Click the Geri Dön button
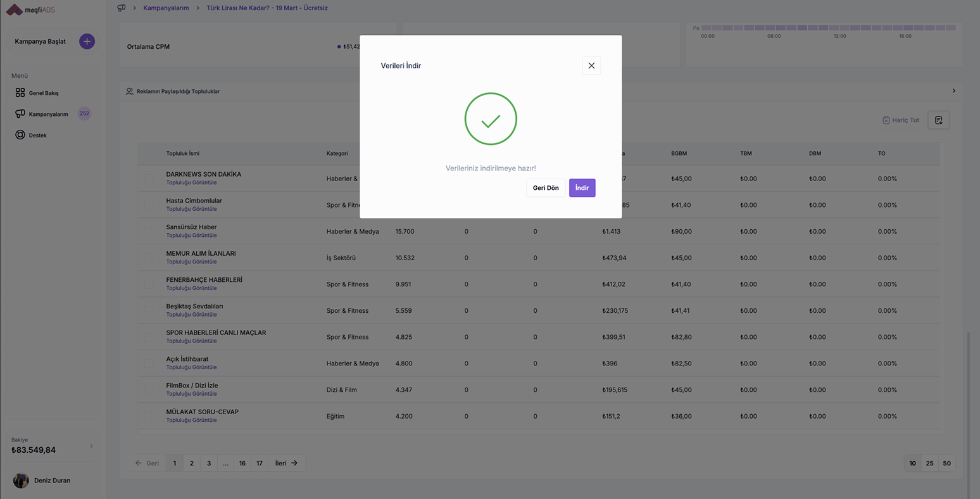The width and height of the screenshot is (980, 499). 546,188
